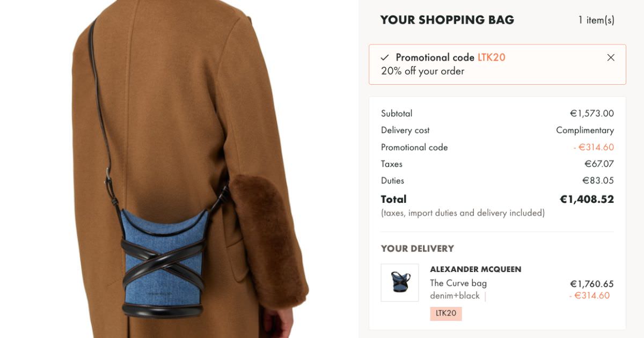This screenshot has height=338, width=644.
Task: Open The Curve bag product thumbnail
Action: pos(400,282)
